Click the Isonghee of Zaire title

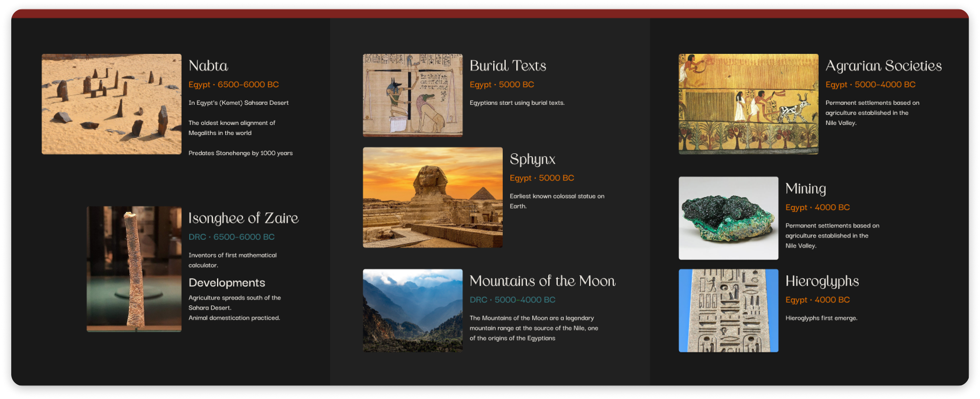pos(243,218)
